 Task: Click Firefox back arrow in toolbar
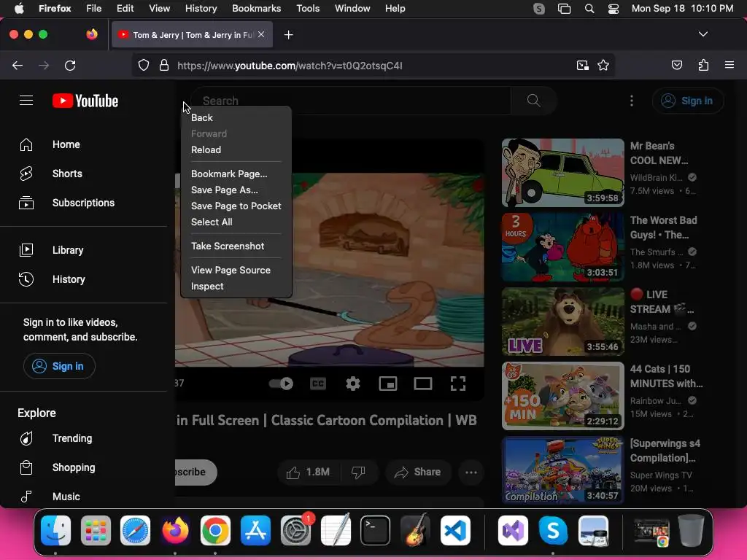(x=18, y=65)
